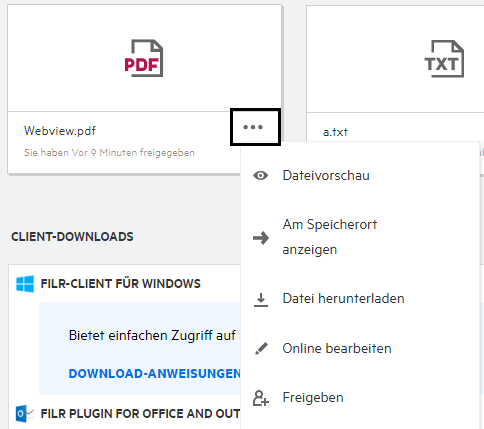484x429 pixels.
Task: Click the download arrow icon
Action: click(x=261, y=300)
